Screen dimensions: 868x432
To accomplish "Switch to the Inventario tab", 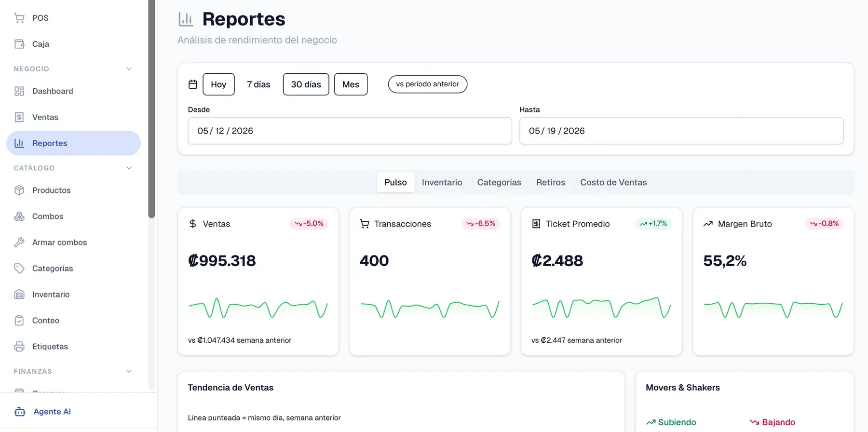I will click(442, 182).
